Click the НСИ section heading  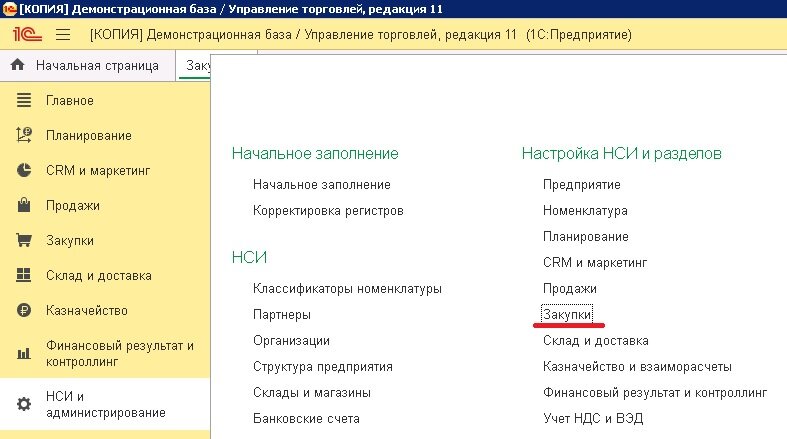(x=249, y=257)
